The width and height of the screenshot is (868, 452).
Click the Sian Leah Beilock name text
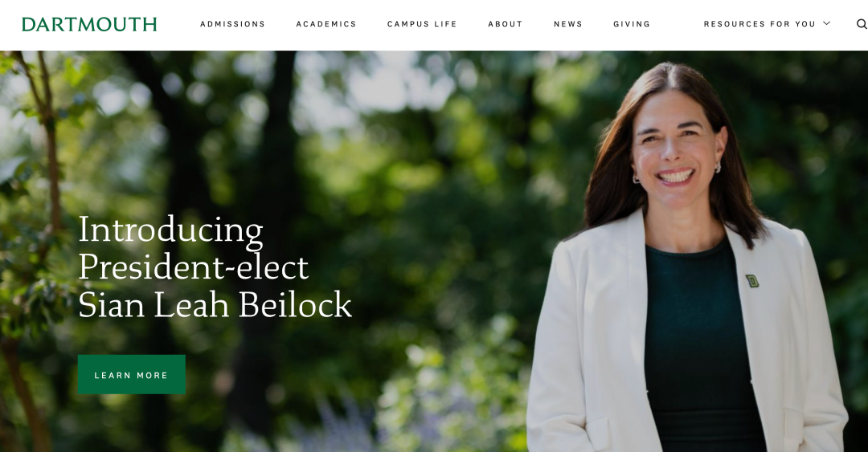point(215,305)
